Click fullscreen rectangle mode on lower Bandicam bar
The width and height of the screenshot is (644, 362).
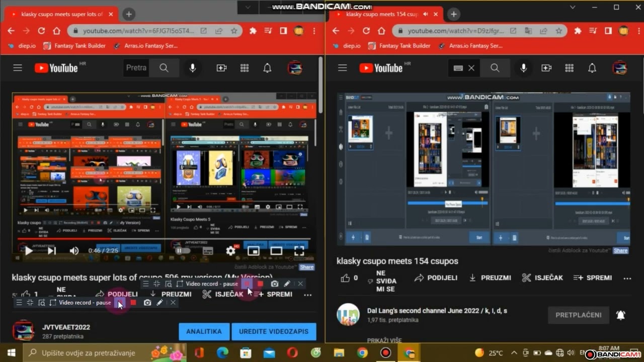pos(53,302)
